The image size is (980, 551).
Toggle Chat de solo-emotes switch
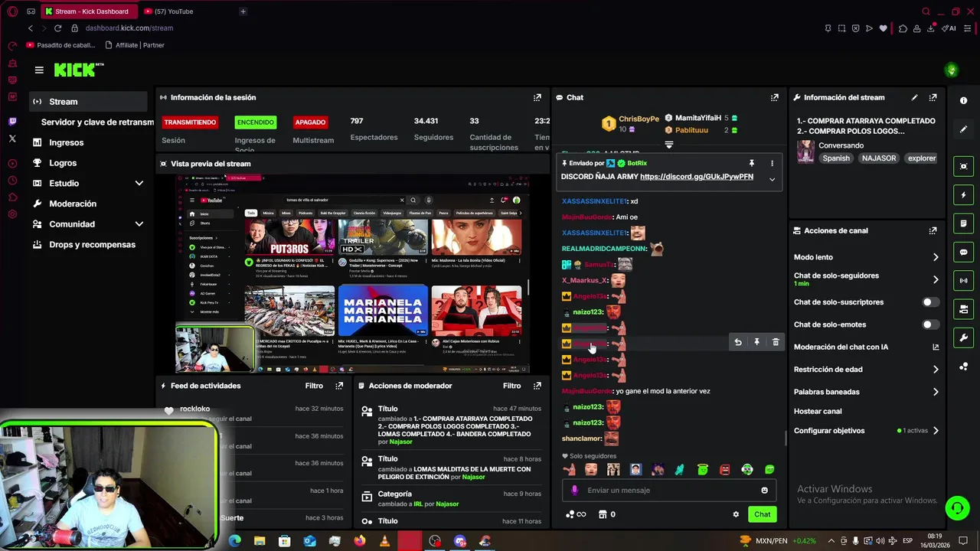coord(930,324)
